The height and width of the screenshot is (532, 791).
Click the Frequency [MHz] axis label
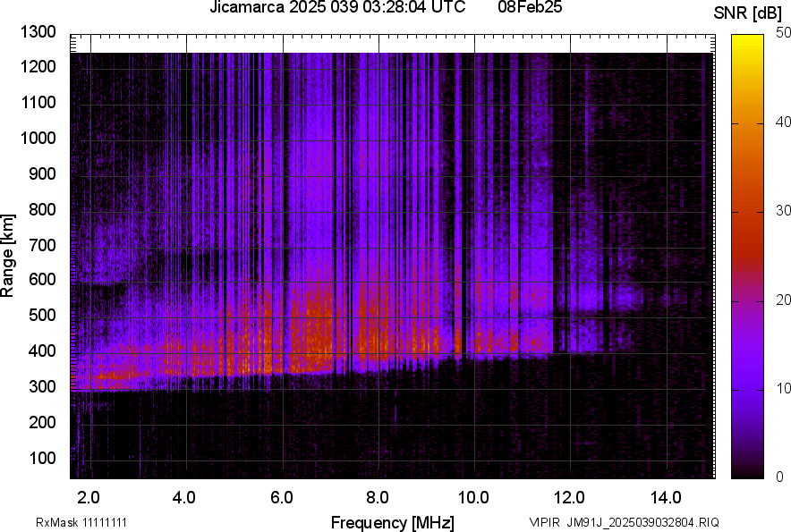(x=392, y=522)
